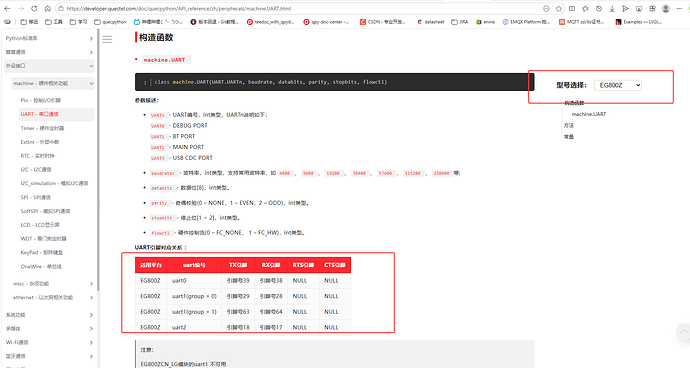Open the quecpython bookmark folder

tap(110, 22)
